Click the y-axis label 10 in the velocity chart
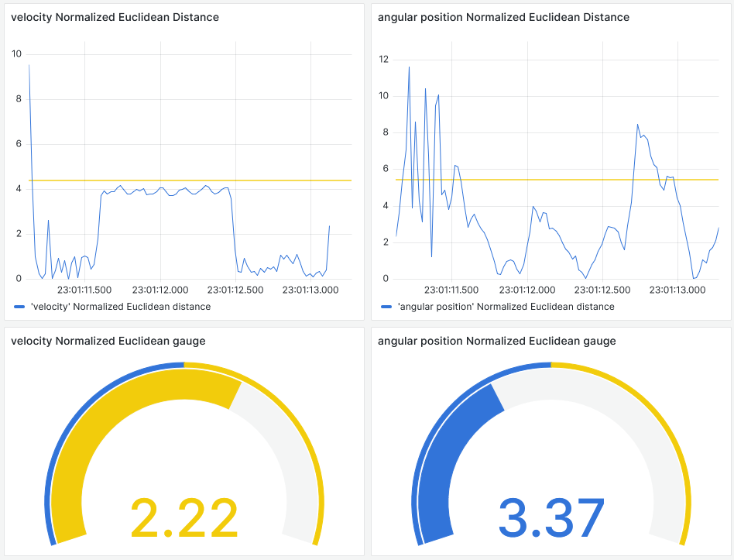 pyautogui.click(x=17, y=53)
